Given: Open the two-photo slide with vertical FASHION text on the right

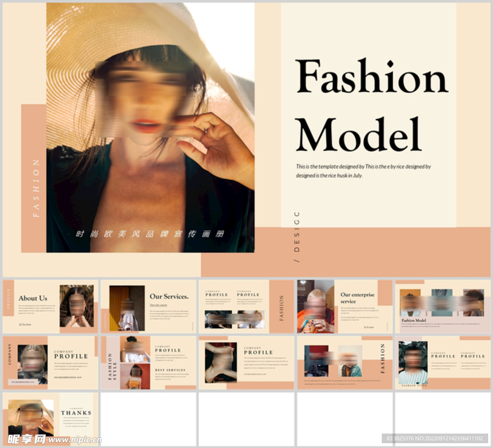Looking at the screenshot, I should (x=345, y=362).
